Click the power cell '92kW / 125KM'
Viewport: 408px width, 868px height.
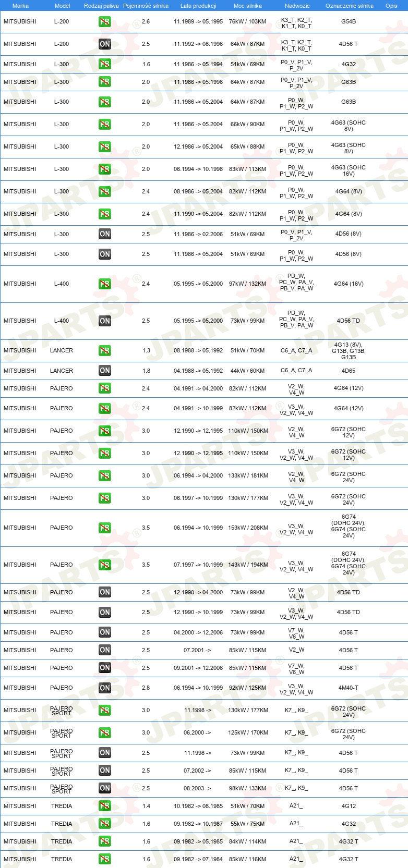coord(248,688)
